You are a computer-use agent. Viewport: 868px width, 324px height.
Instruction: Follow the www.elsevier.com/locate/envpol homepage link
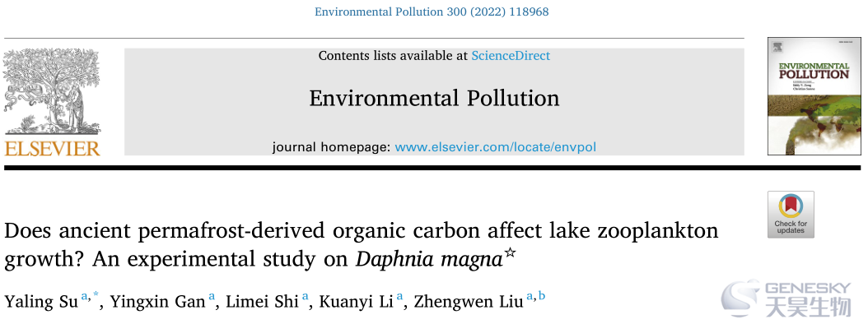click(x=496, y=148)
